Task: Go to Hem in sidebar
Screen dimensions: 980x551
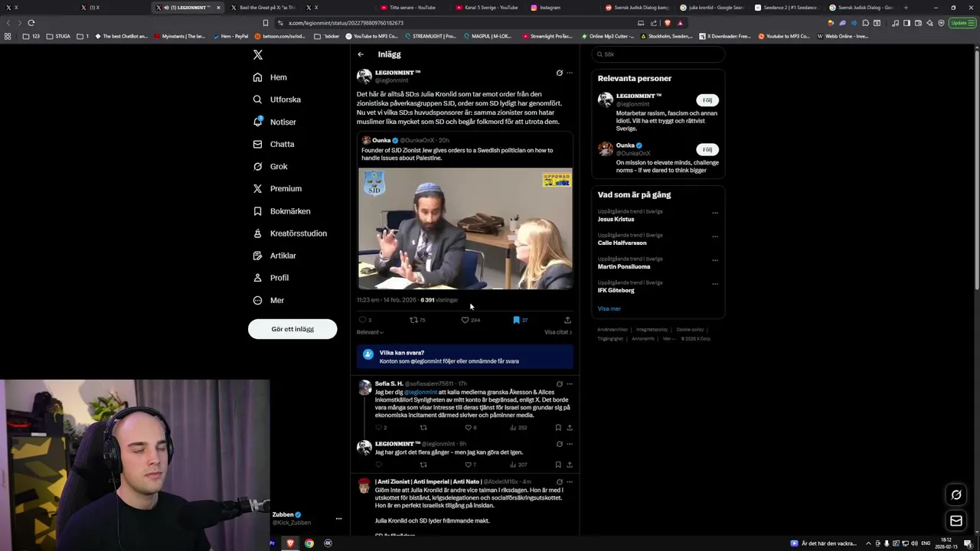Action: 269,77
